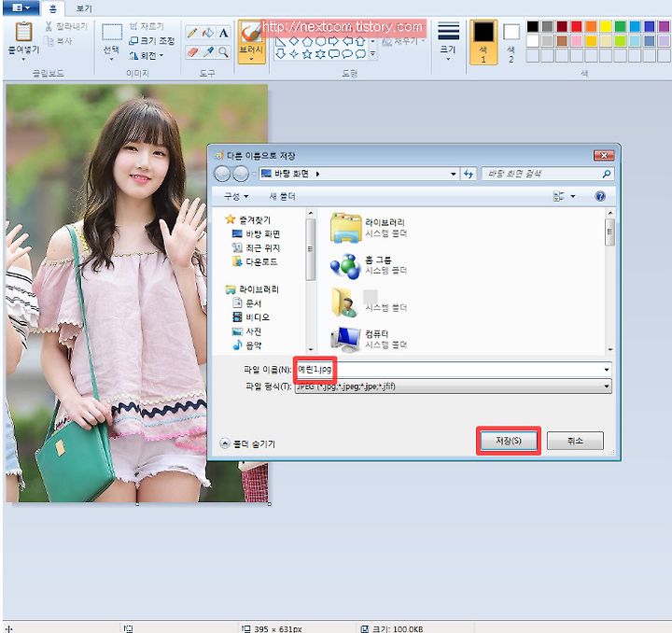Choose the right arrow shape
This screenshot has height=633, width=672.
pyautogui.click(x=333, y=41)
